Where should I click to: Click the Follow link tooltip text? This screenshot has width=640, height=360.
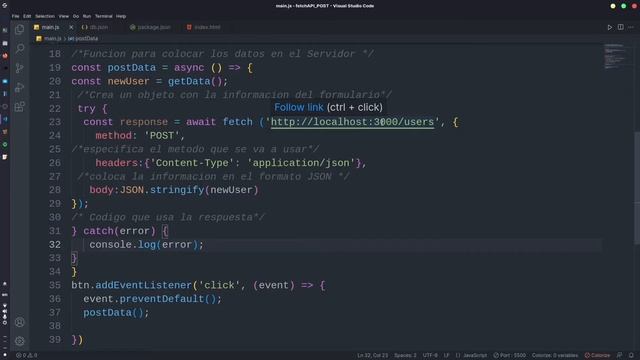pos(299,107)
